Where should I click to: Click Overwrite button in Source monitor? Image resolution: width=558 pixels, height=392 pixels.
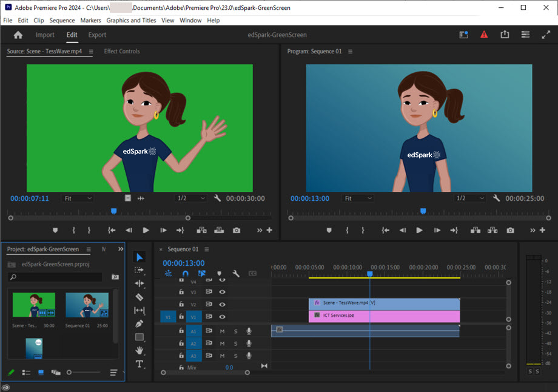[219, 231]
